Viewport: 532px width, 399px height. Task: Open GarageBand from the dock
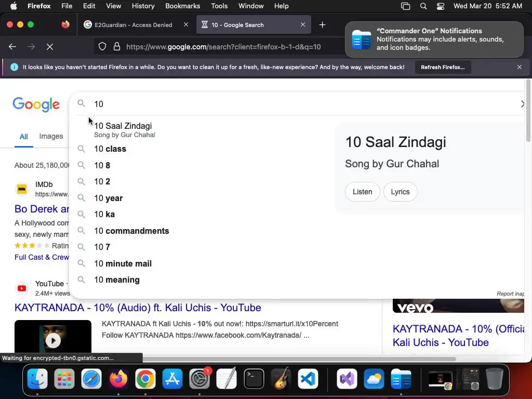point(281,379)
